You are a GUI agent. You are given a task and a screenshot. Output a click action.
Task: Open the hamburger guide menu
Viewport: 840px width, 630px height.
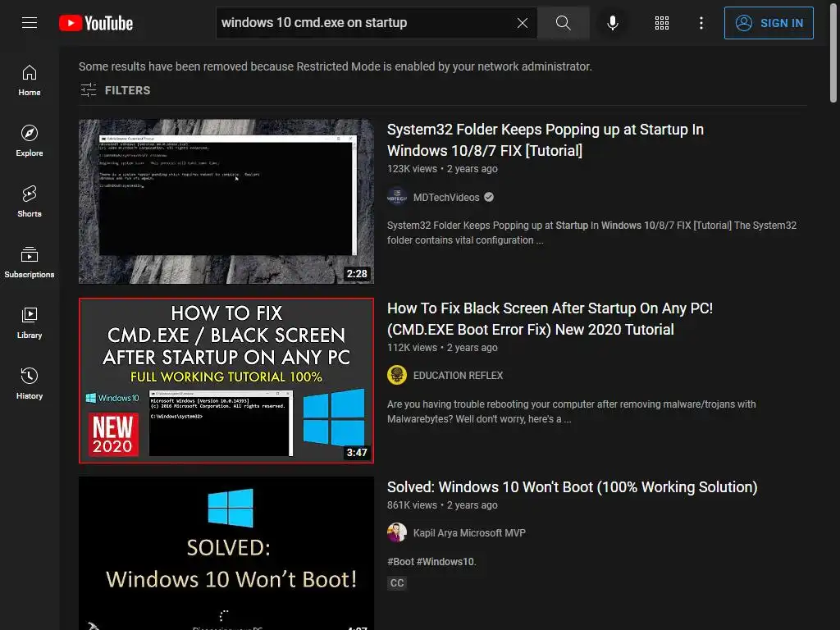[30, 22]
